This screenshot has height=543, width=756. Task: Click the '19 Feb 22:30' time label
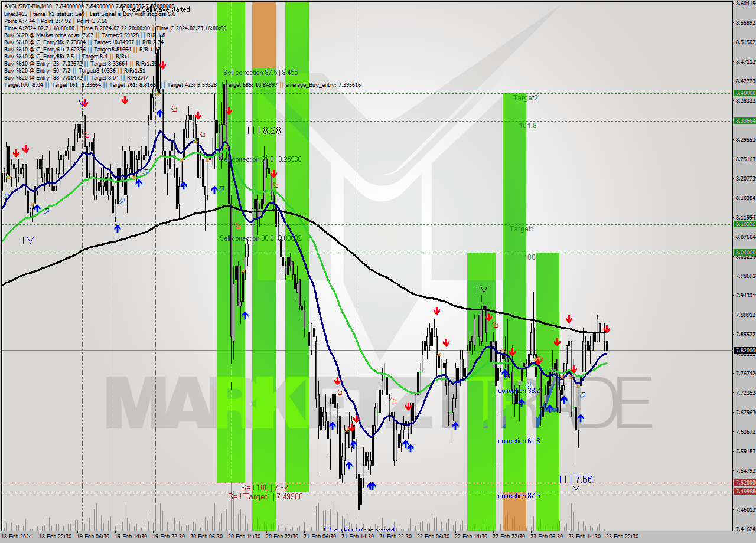168,537
